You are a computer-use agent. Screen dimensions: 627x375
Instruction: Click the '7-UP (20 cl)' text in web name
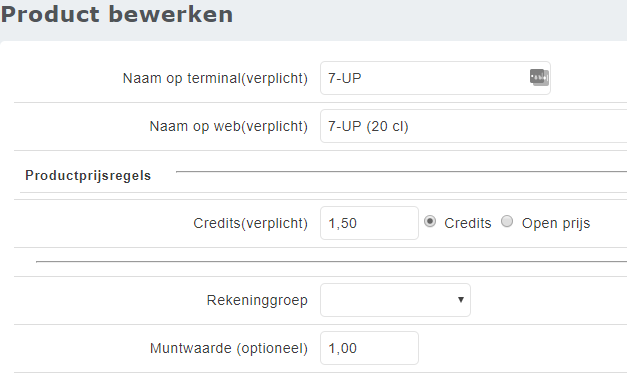point(368,126)
